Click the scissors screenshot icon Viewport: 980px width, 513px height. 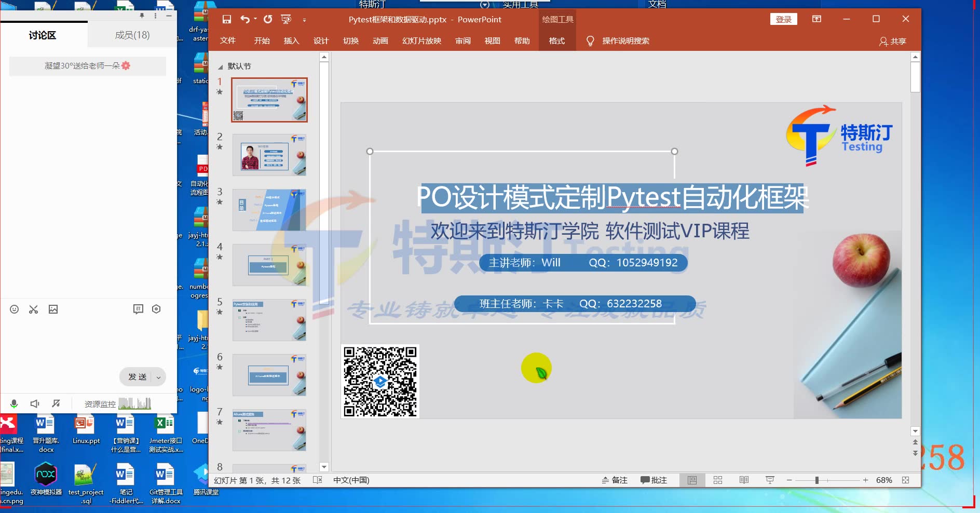coord(34,309)
